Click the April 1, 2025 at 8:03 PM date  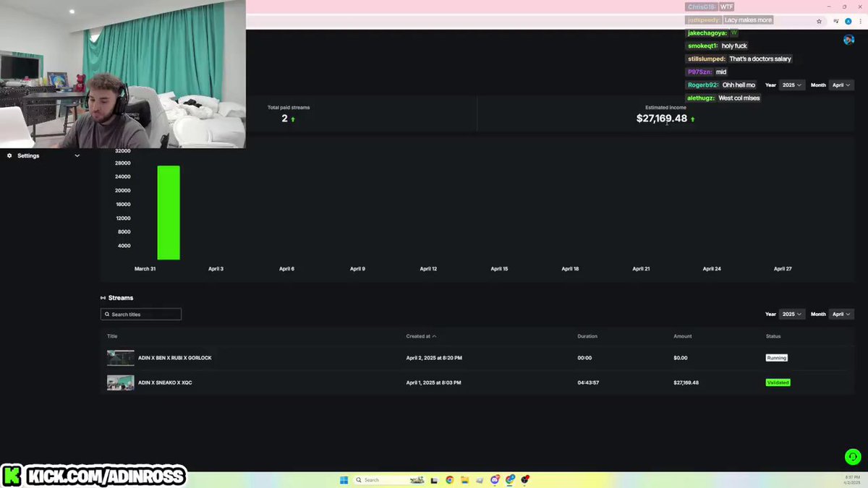coord(433,382)
